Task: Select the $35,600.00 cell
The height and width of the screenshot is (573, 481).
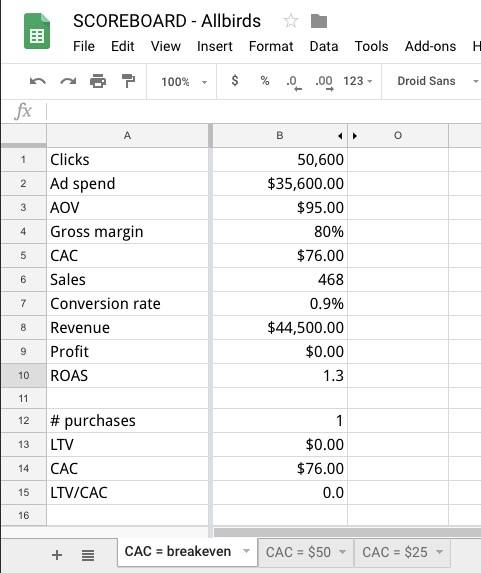Action: (x=280, y=183)
